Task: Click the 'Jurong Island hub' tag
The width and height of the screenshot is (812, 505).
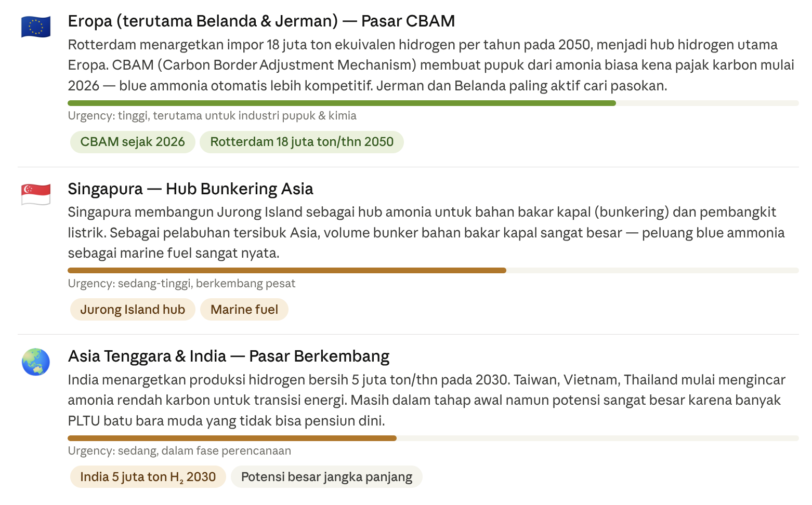Action: pyautogui.click(x=133, y=310)
